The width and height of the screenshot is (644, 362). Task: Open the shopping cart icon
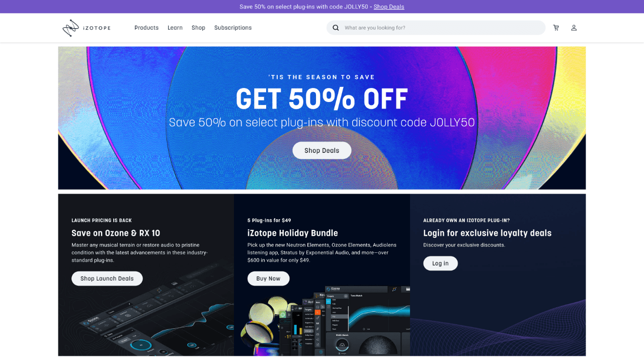[556, 28]
